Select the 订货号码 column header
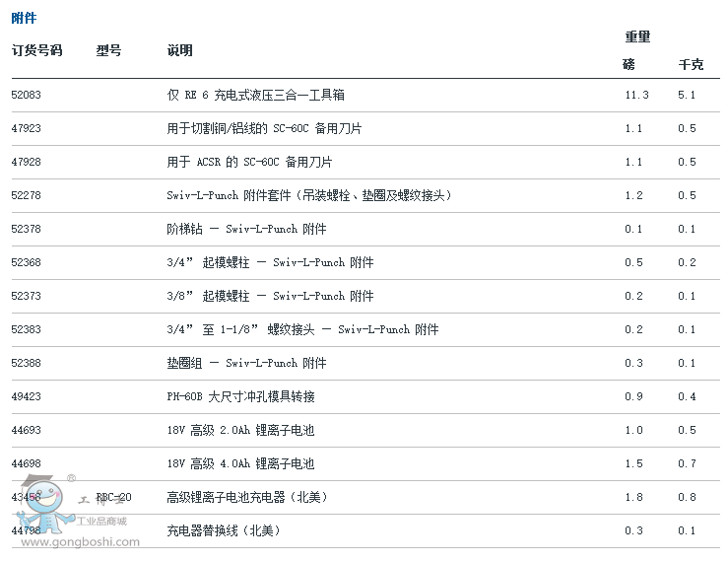Screen dimensions: 728x561 36,50
